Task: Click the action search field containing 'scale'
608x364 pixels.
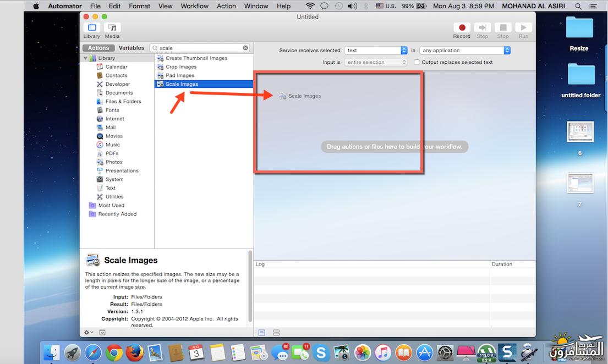Action: [200, 48]
